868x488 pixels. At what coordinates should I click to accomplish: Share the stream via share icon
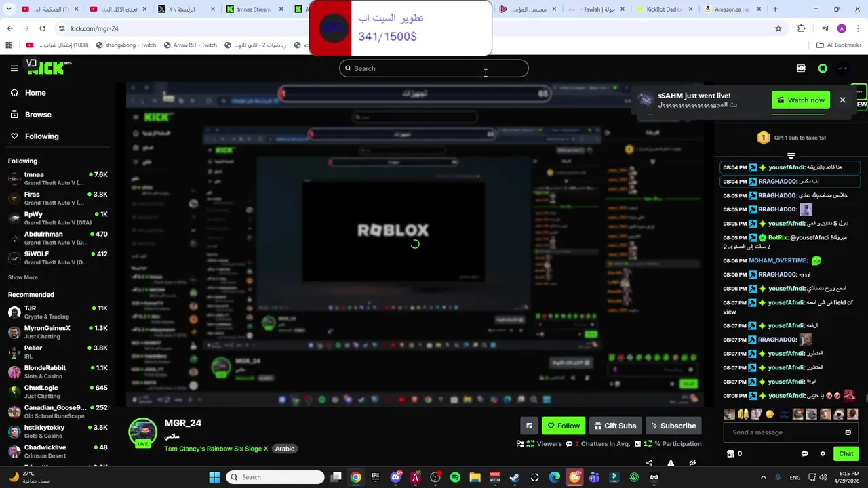point(649,463)
